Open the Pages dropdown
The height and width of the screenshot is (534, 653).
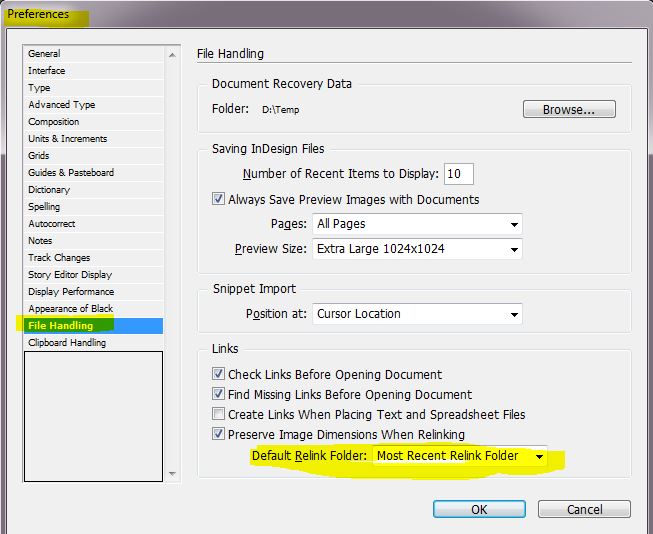[417, 224]
